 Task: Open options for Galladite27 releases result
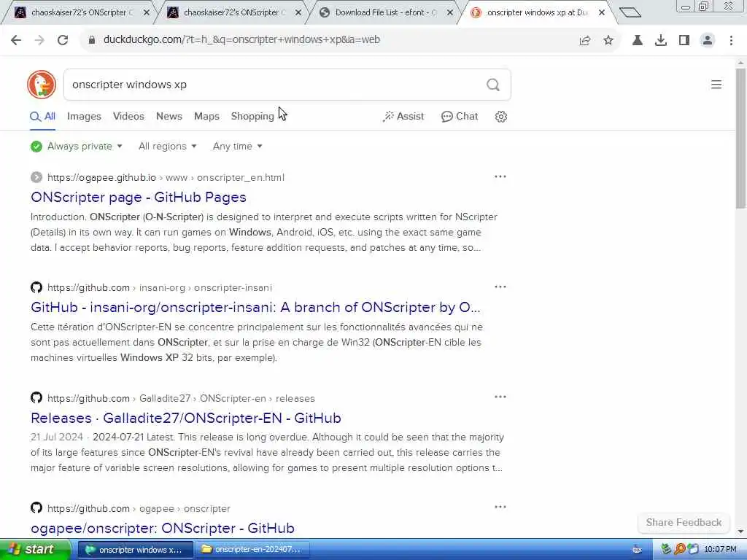(x=500, y=397)
